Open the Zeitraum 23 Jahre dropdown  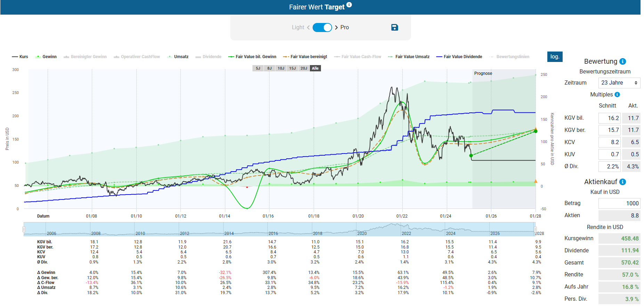point(619,83)
